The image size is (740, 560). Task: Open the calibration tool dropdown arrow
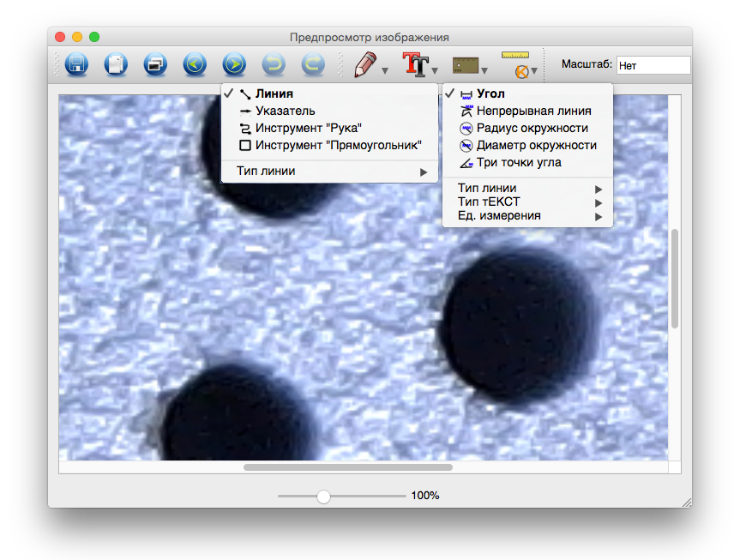click(534, 71)
